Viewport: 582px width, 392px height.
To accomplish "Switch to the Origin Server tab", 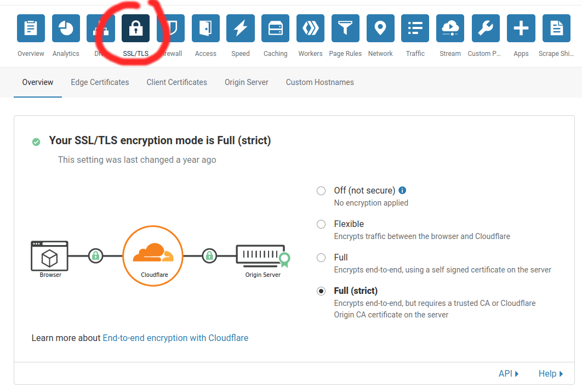I will (x=247, y=82).
